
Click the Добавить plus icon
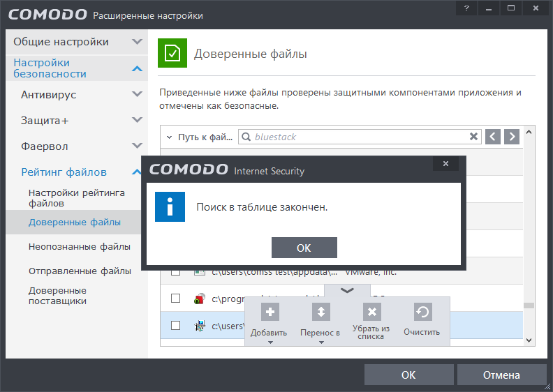click(270, 312)
